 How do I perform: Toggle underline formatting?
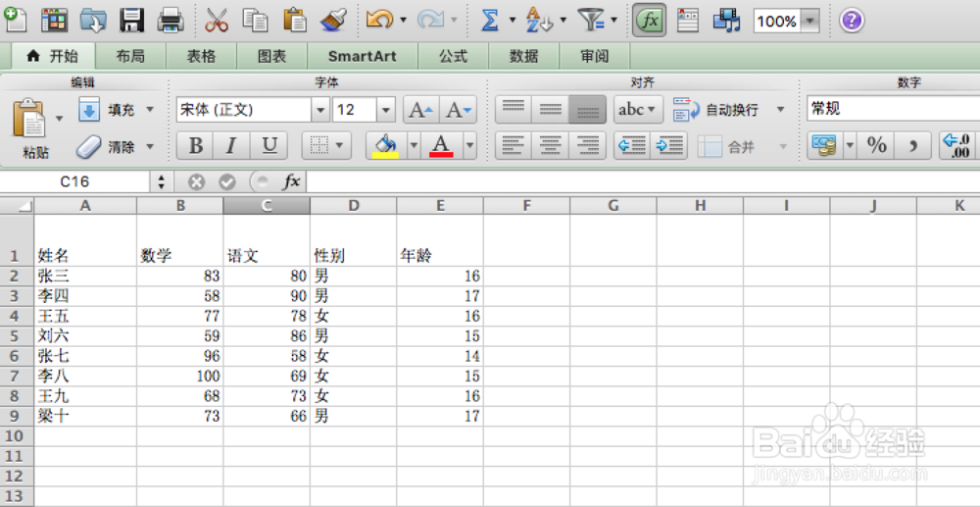coord(269,146)
